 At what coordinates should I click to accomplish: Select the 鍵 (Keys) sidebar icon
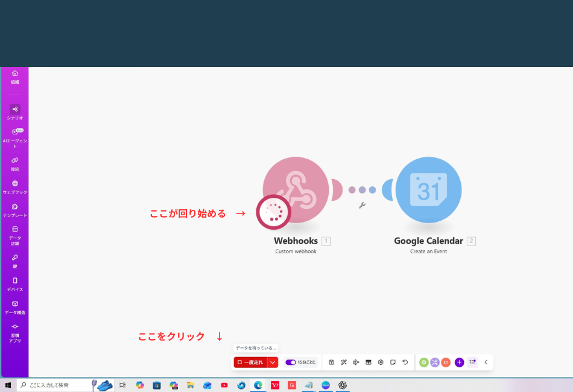pos(14,260)
